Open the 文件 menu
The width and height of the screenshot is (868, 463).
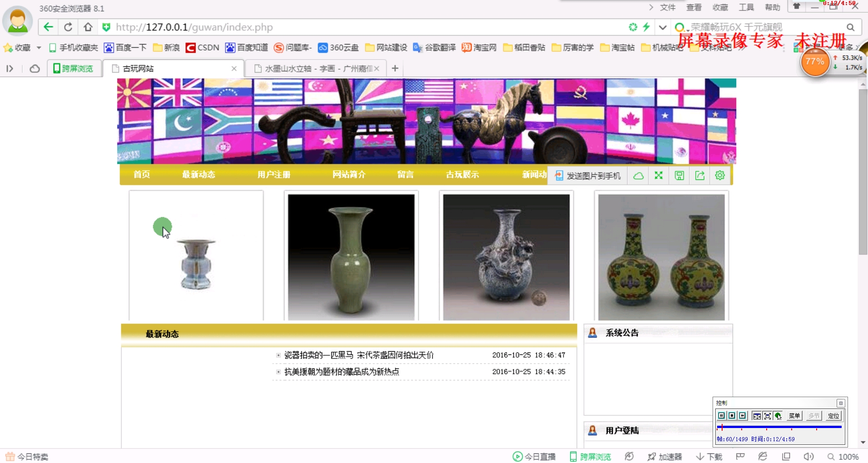coord(668,7)
